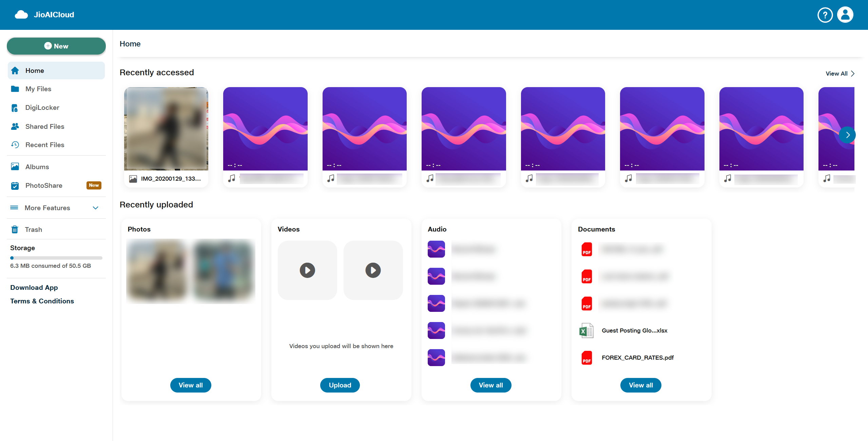Click the Excel icon for Guest Posting file

coord(586,330)
